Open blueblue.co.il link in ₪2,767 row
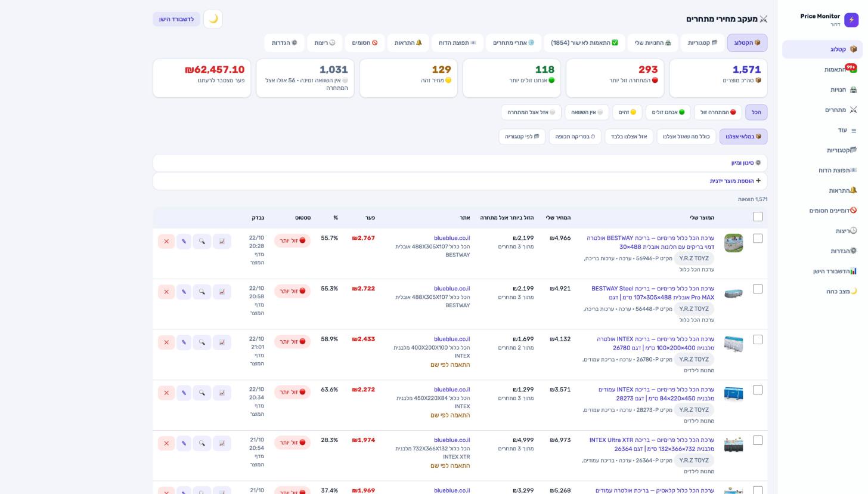The width and height of the screenshot is (868, 494). pyautogui.click(x=452, y=238)
